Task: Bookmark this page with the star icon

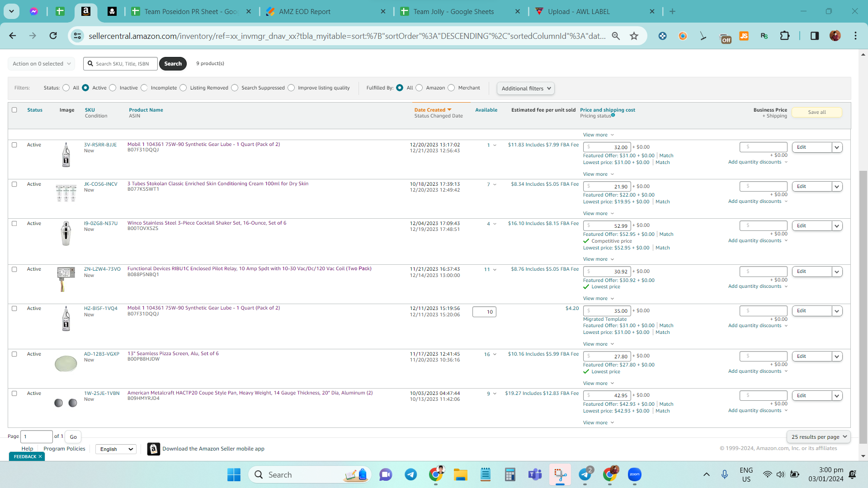Action: tap(634, 36)
